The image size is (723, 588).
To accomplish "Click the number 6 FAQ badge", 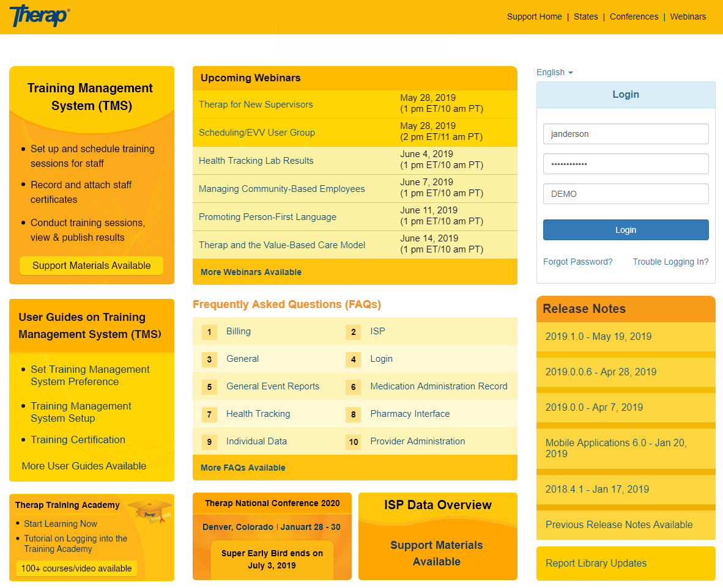I will [x=353, y=387].
